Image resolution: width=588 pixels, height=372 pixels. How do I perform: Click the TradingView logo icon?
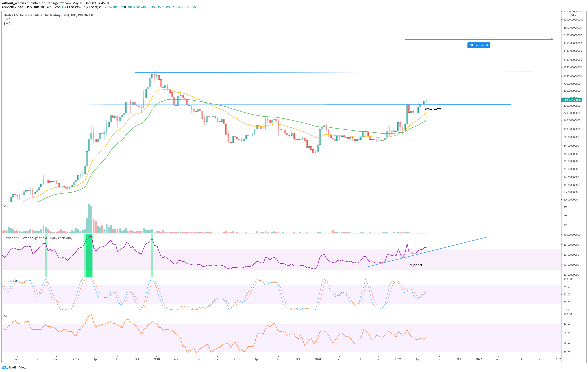pos(5,367)
